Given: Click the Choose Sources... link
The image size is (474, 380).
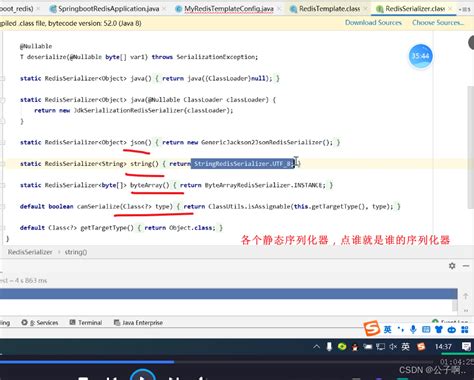Looking at the screenshot, I should (438, 23).
